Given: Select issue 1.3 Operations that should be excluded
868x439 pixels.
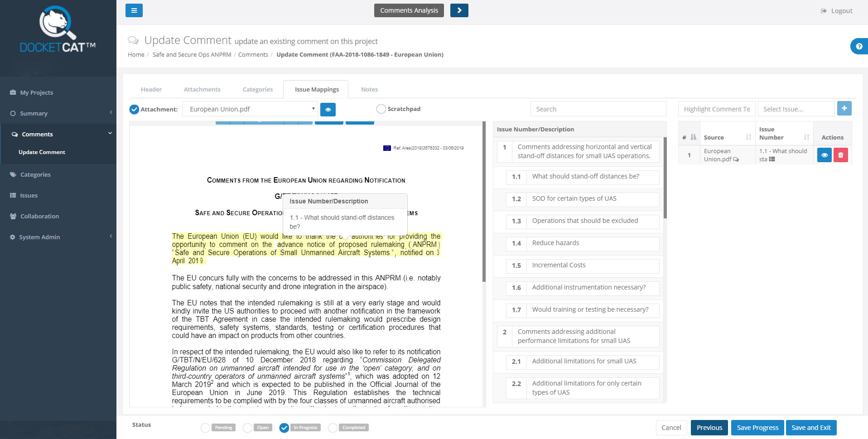Looking at the screenshot, I should pos(583,221).
